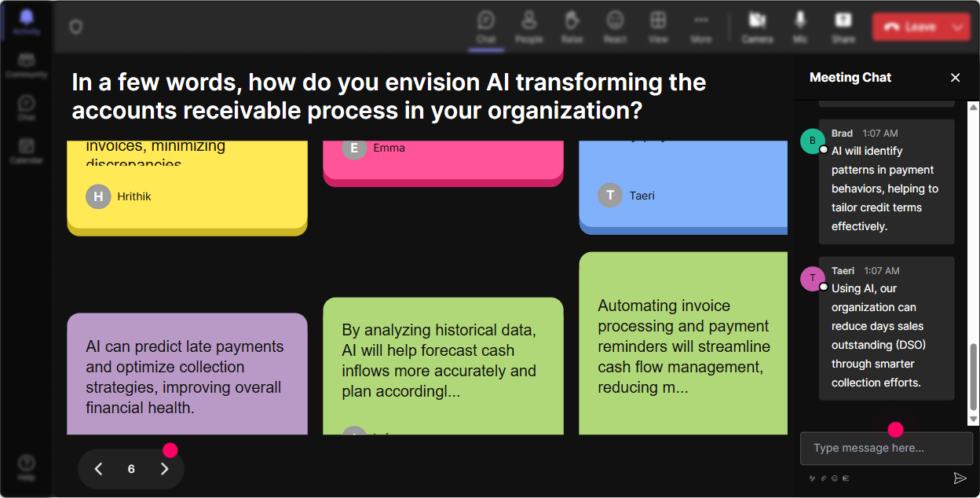980x498 pixels.
Task: Share your screen content
Action: pyautogui.click(x=843, y=27)
